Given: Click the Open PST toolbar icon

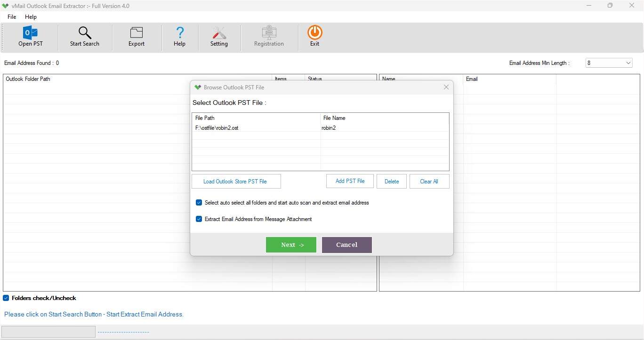Looking at the screenshot, I should [x=30, y=32].
